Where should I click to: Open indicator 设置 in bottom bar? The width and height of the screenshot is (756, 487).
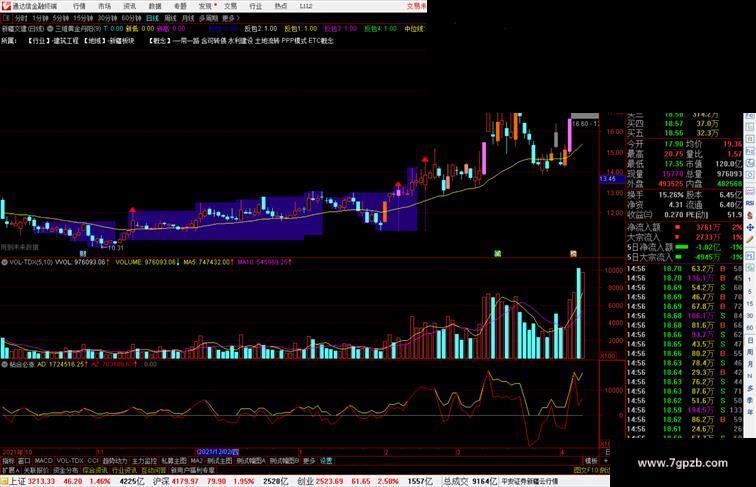pyautogui.click(x=326, y=461)
